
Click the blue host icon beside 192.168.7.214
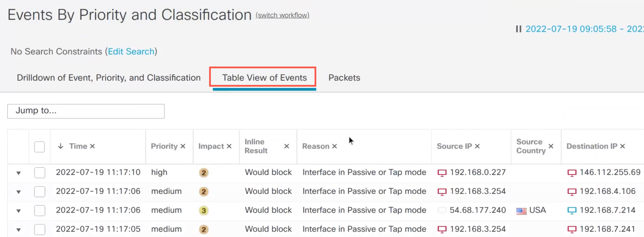click(572, 211)
